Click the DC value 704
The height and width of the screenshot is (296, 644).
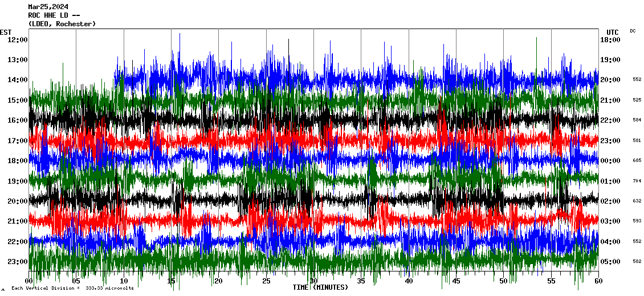tap(637, 181)
